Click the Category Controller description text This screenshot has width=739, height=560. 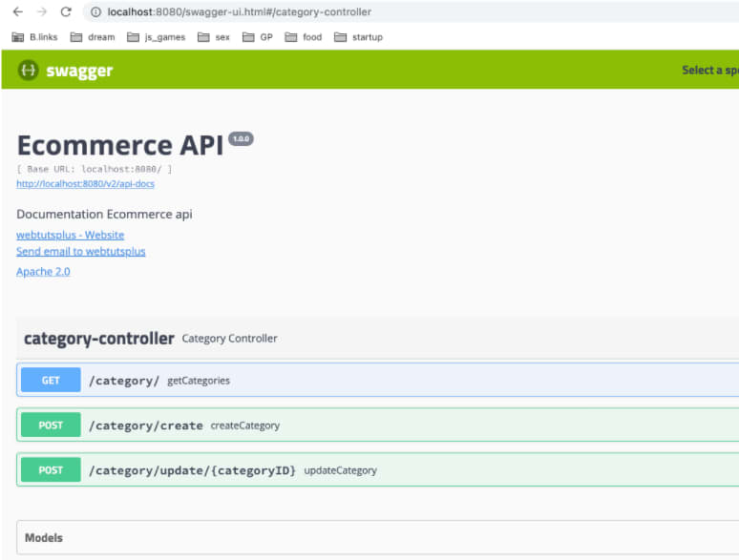(x=229, y=338)
